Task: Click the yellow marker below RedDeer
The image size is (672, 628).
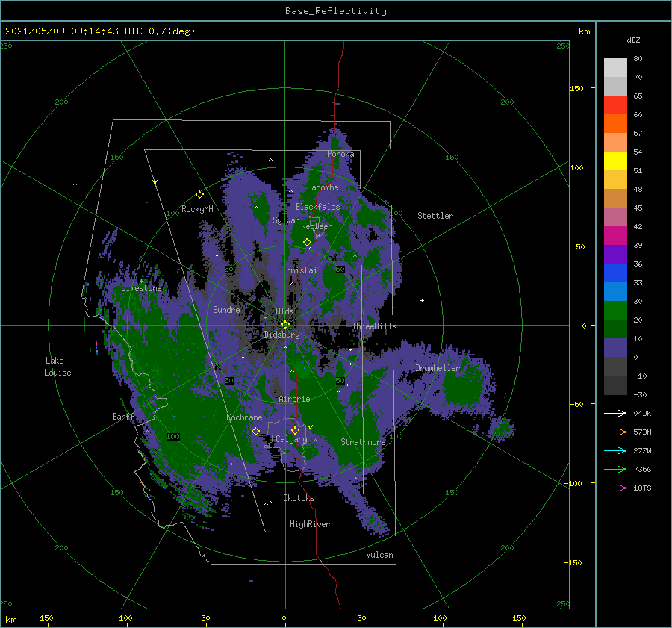Action: click(x=307, y=243)
